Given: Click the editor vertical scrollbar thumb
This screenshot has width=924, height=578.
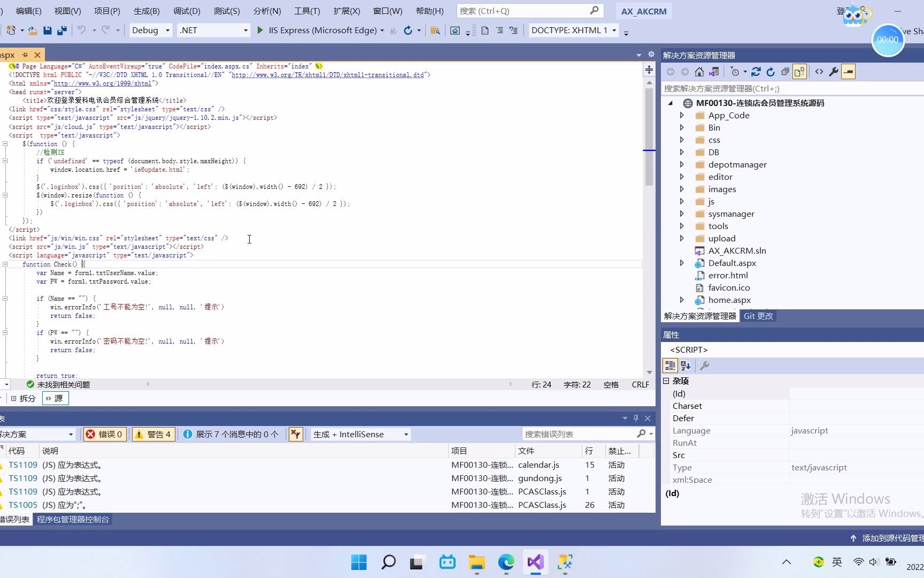Looking at the screenshot, I should (649, 136).
